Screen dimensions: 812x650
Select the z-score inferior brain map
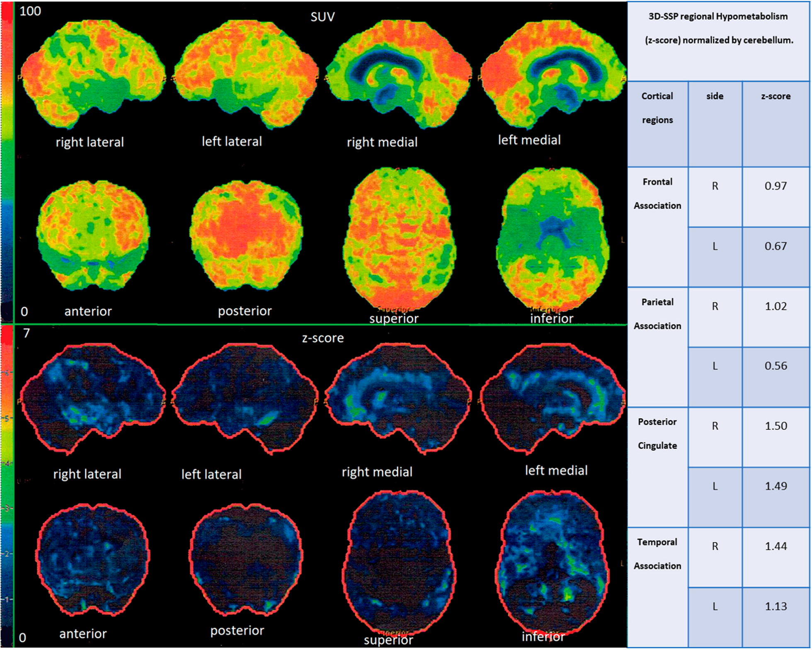[553, 563]
